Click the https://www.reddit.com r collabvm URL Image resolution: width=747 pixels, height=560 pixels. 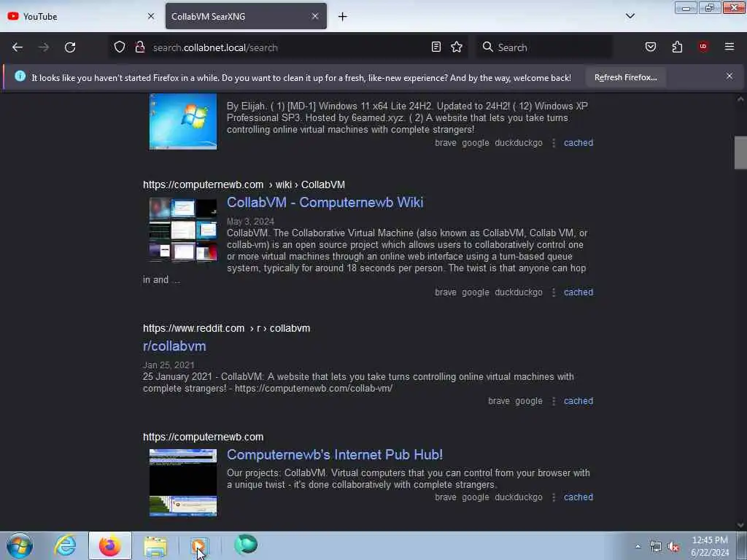(x=226, y=329)
